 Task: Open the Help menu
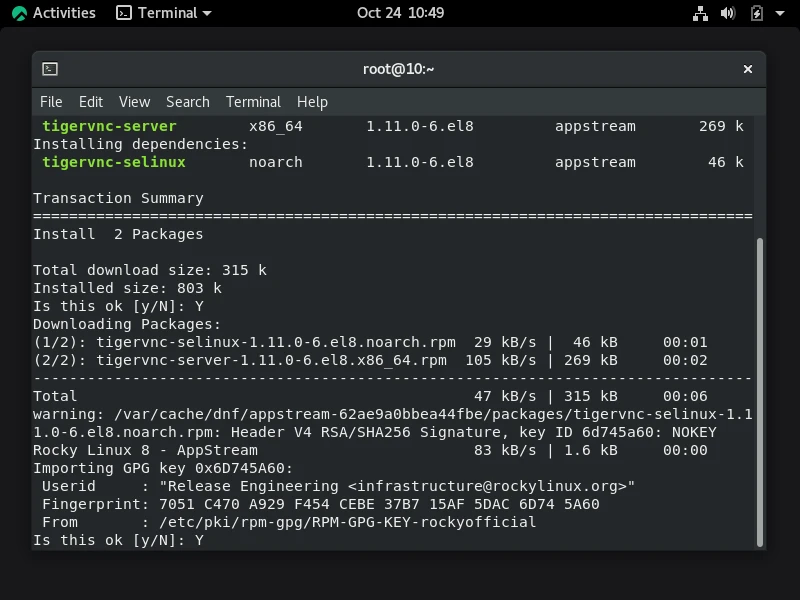point(311,101)
